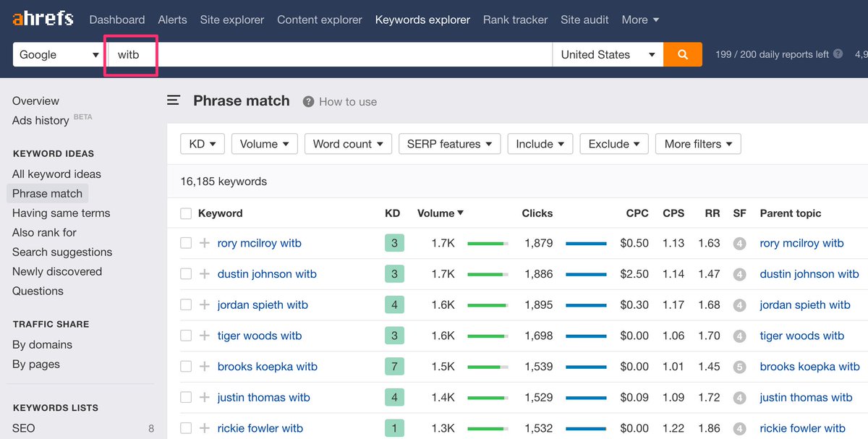The height and width of the screenshot is (439, 868).
Task: Click KD badge 1 for rickie fowler witb
Action: point(394,428)
